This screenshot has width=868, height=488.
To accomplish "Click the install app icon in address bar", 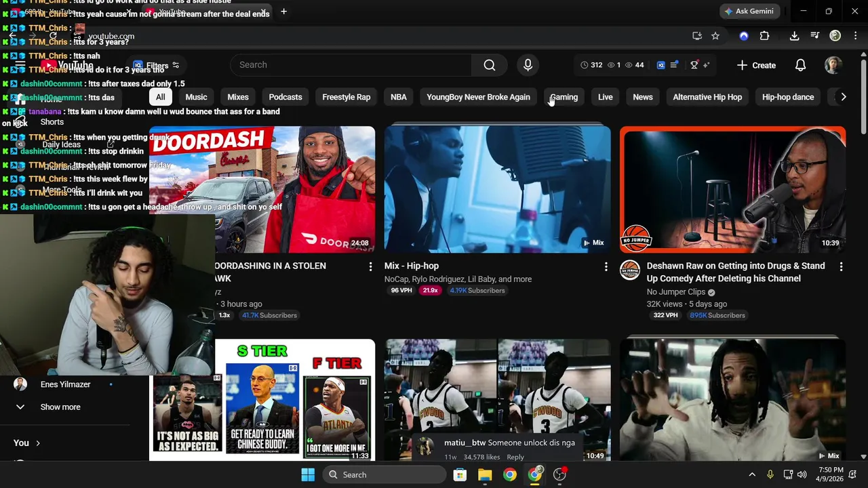I will pos(696,36).
